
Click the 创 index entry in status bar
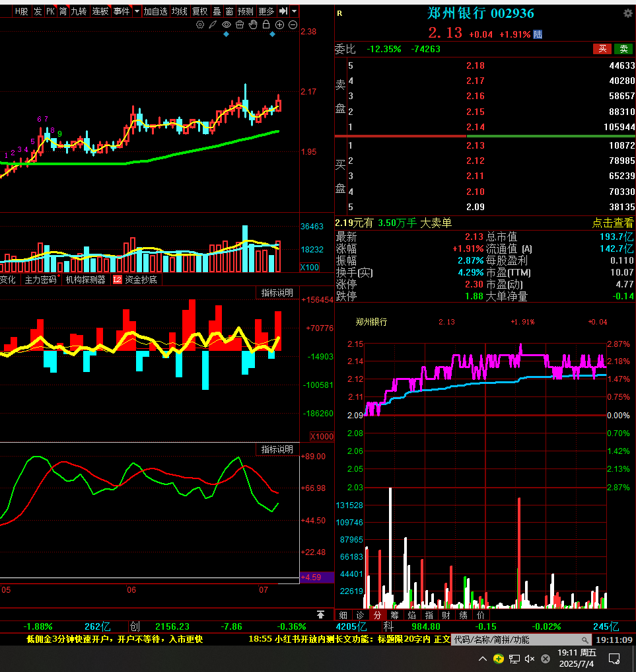135,626
